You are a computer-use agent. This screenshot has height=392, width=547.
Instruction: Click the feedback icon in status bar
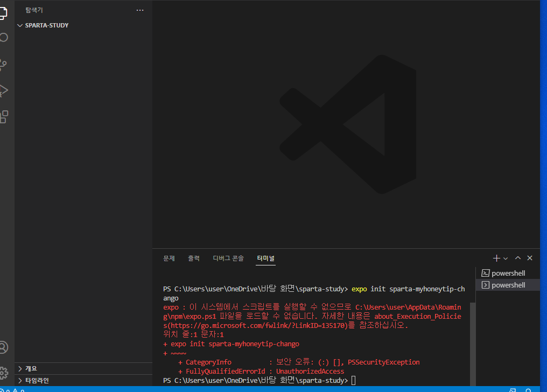click(513, 390)
